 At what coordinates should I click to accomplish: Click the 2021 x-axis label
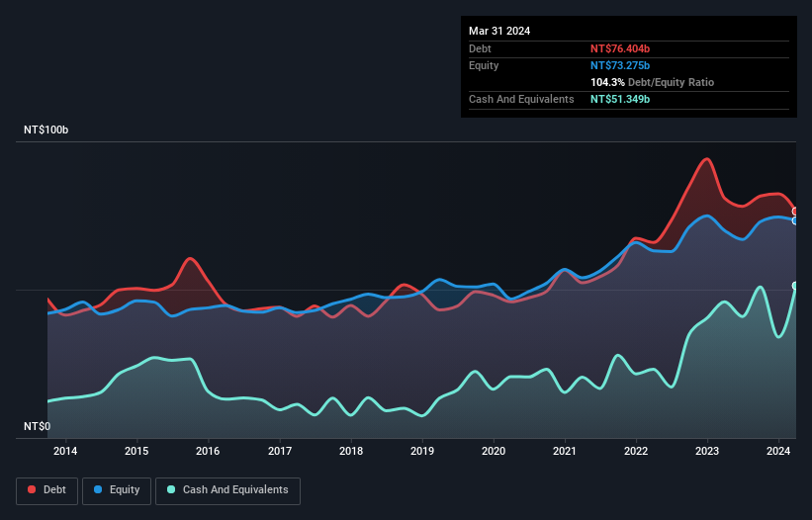click(565, 451)
